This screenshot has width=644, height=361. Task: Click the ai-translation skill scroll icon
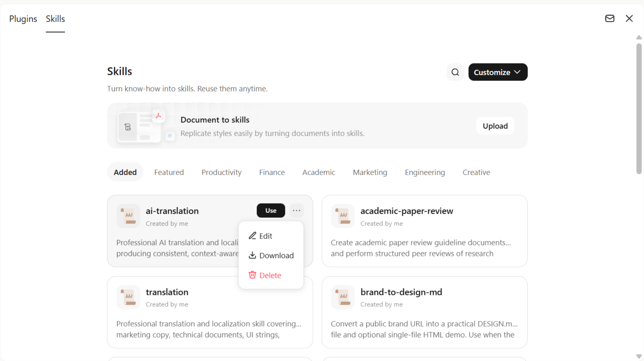click(128, 216)
